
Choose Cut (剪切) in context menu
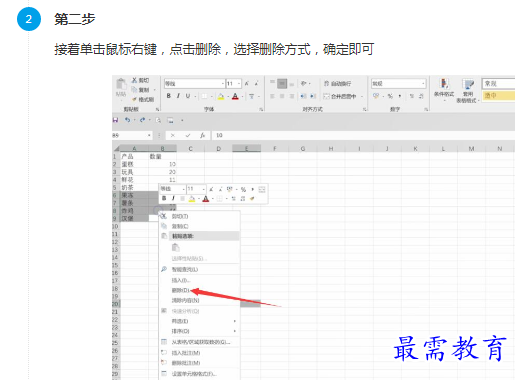(x=200, y=216)
